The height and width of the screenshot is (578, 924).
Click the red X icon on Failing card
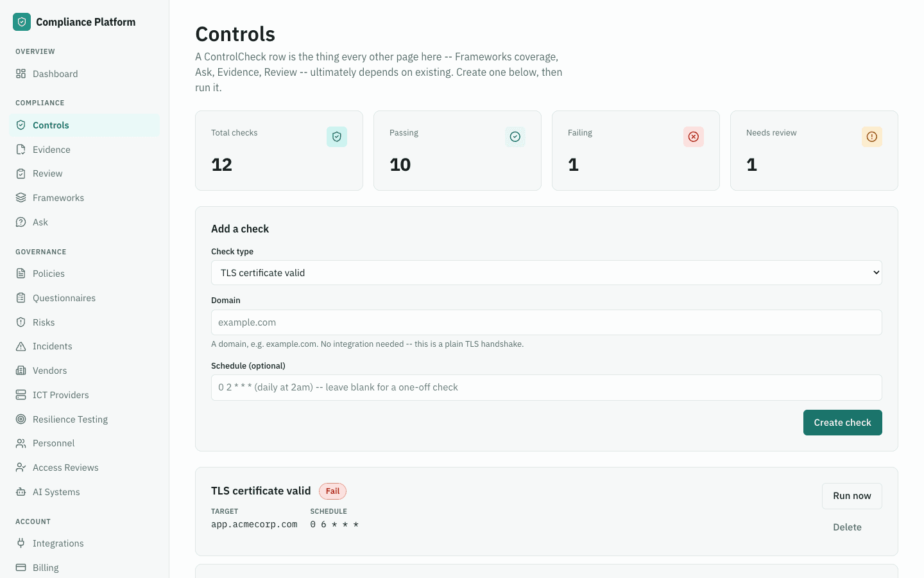coord(694,137)
